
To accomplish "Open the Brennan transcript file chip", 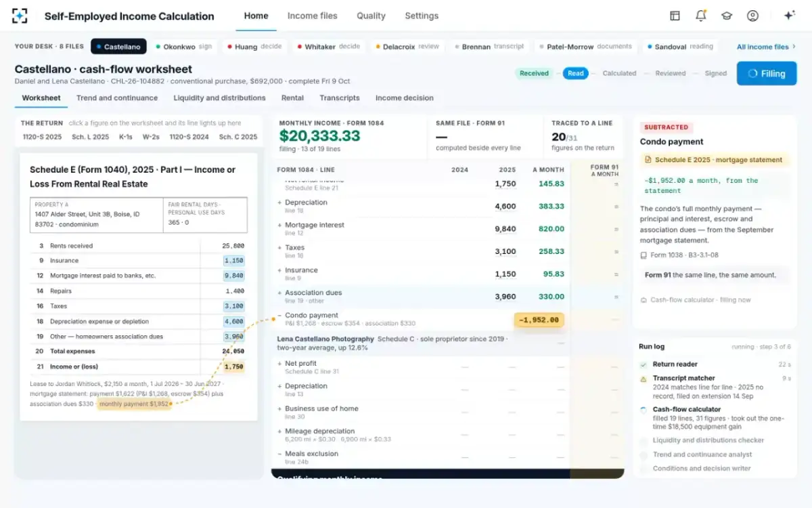I will click(x=489, y=47).
